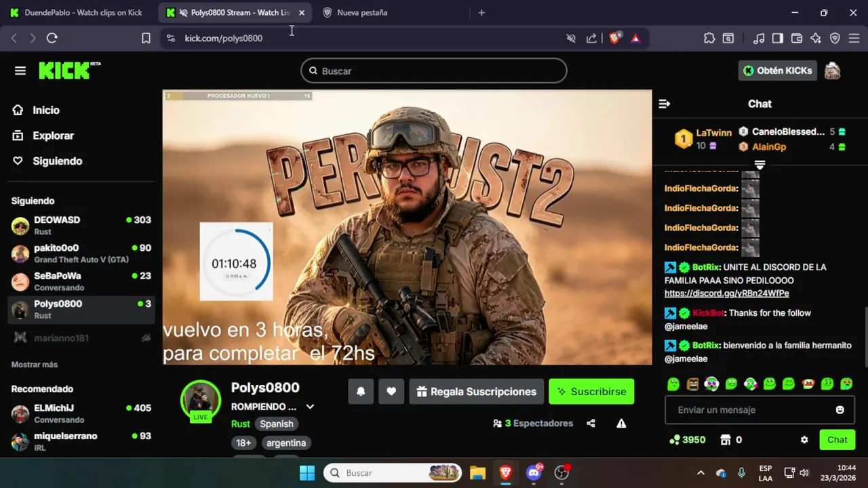The image size is (868, 488).
Task: Open the Discord invite link in chat
Action: coord(726,293)
